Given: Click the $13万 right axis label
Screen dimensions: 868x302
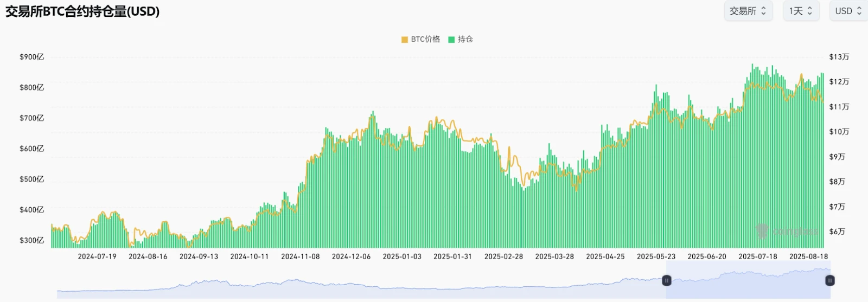Looking at the screenshot, I should pos(839,57).
